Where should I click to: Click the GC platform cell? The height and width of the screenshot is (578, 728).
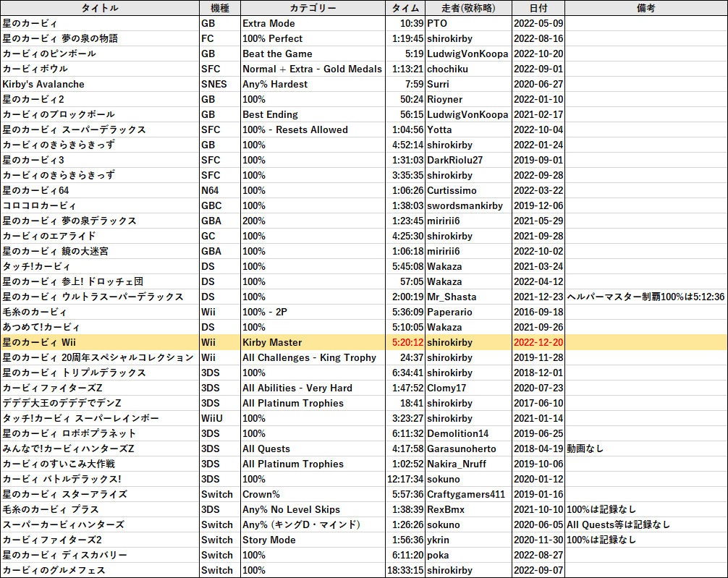[x=220, y=236]
